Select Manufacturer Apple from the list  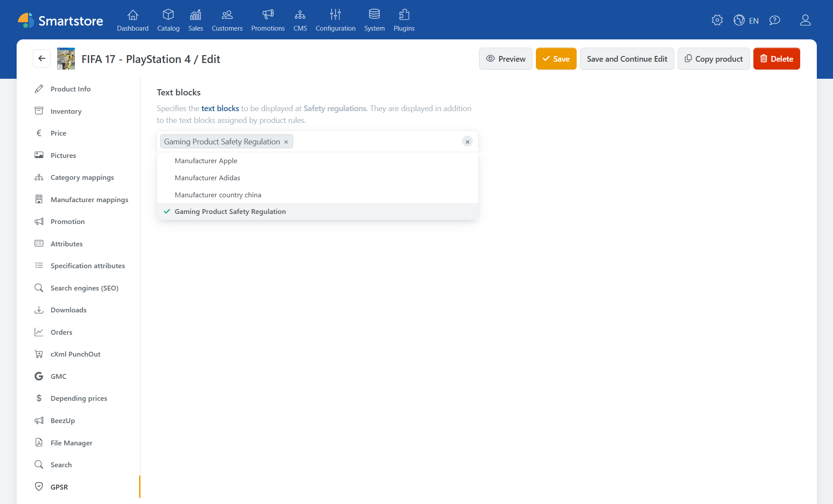click(206, 161)
